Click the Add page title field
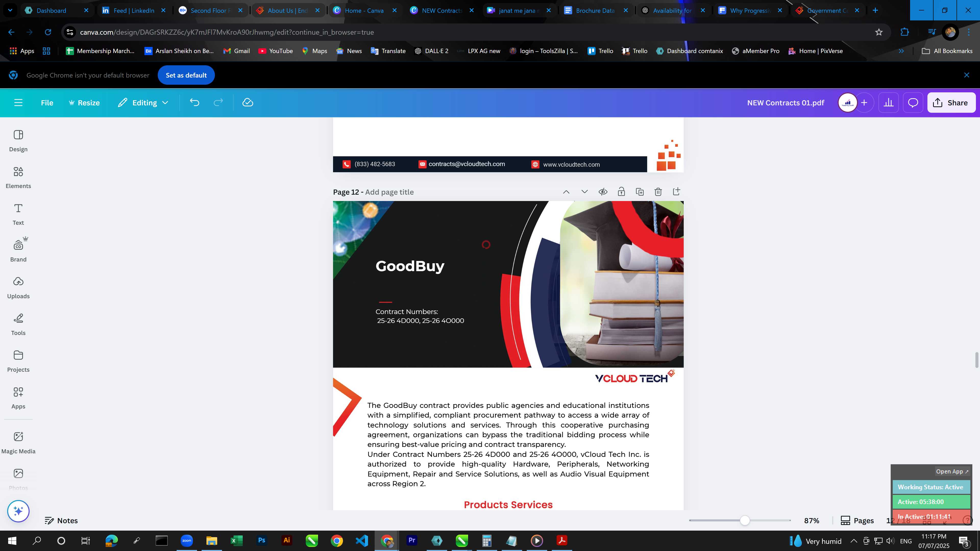 (x=389, y=192)
